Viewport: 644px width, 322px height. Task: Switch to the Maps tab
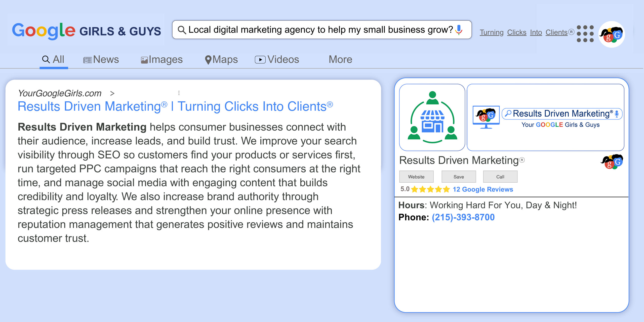(x=221, y=60)
